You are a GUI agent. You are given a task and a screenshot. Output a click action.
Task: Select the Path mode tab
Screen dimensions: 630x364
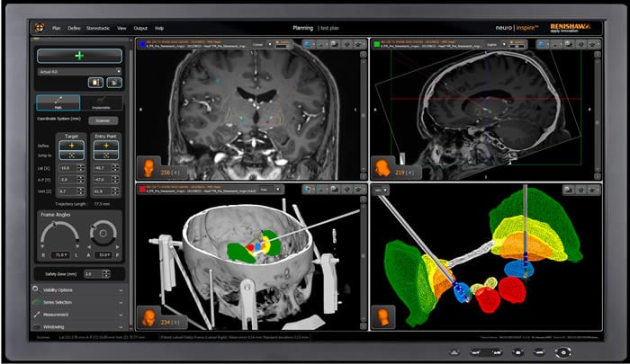[x=58, y=103]
